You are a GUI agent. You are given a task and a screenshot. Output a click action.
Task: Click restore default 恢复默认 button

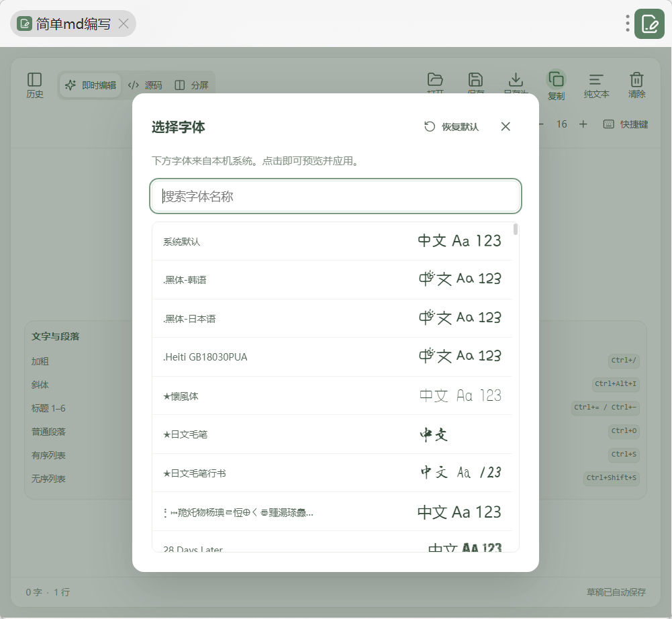(451, 127)
